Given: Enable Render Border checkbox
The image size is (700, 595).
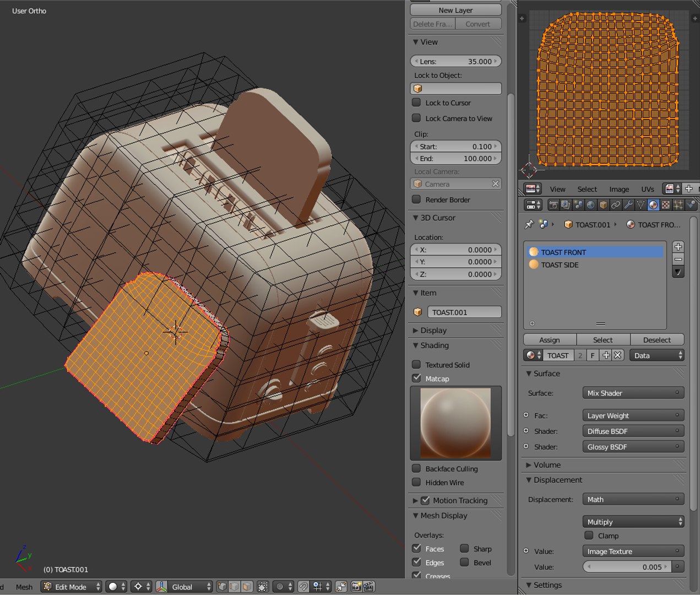Looking at the screenshot, I should (416, 199).
